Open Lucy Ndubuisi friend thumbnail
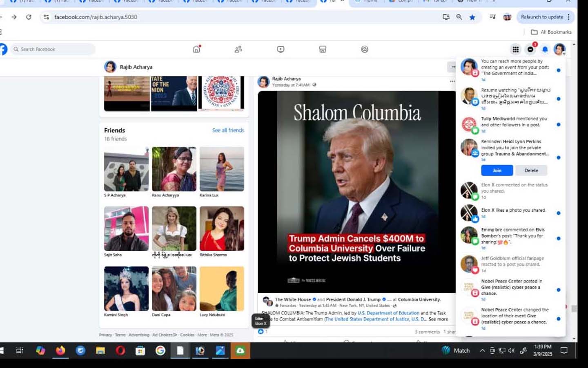The height and width of the screenshot is (368, 588). [x=222, y=289]
